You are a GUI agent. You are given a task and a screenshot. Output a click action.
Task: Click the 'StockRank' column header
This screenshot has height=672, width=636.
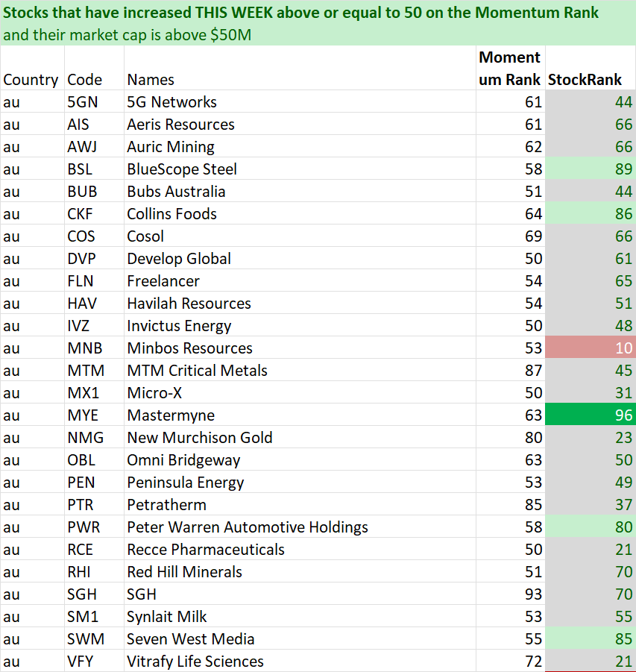click(x=590, y=68)
